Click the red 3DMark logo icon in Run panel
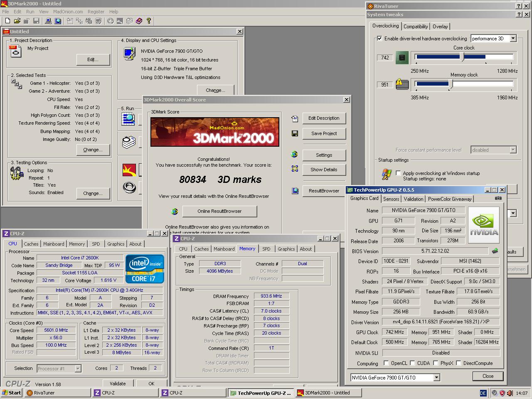 pyautogui.click(x=129, y=170)
